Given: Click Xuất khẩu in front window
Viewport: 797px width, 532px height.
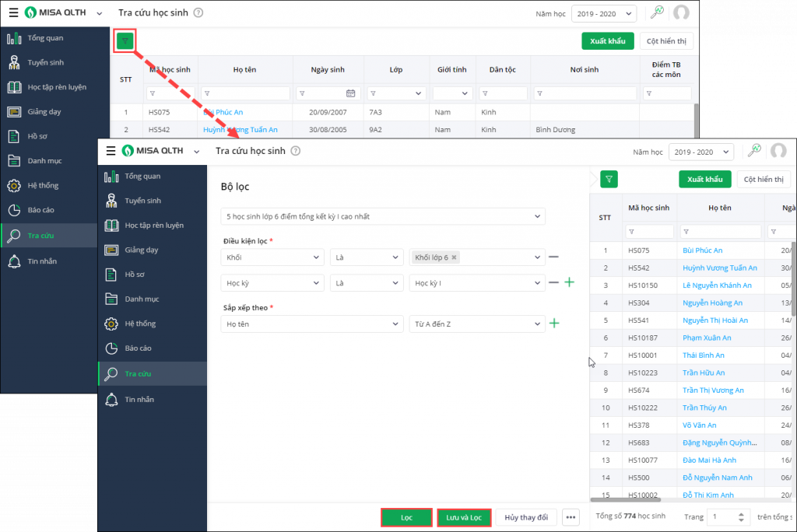Looking at the screenshot, I should coord(704,180).
